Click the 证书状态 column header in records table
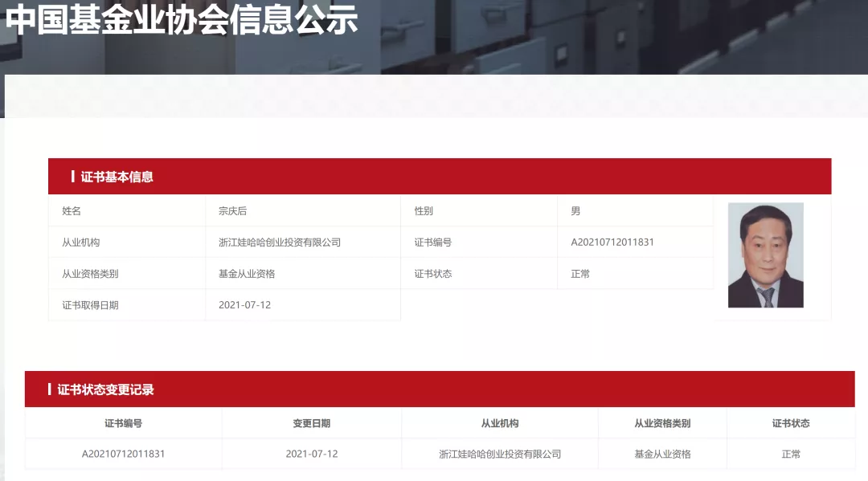The width and height of the screenshot is (868, 481). tap(791, 423)
